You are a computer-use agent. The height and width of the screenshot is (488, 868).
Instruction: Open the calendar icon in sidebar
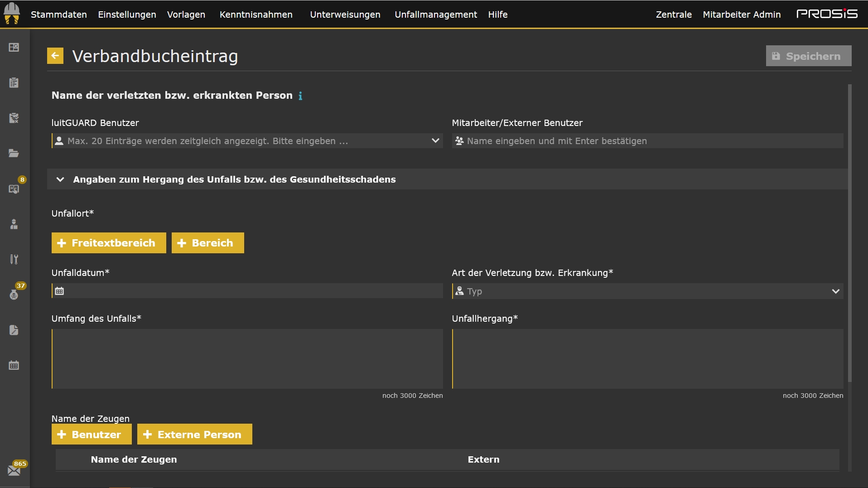[14, 365]
